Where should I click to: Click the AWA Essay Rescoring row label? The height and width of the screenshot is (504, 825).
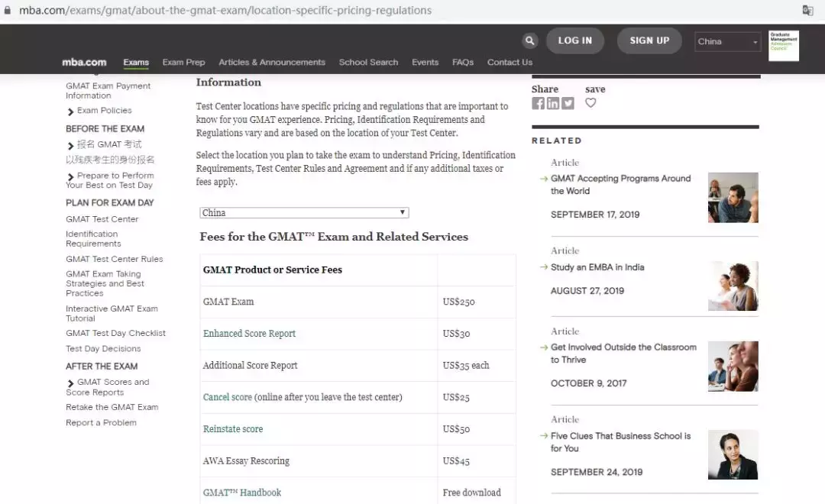(246, 461)
